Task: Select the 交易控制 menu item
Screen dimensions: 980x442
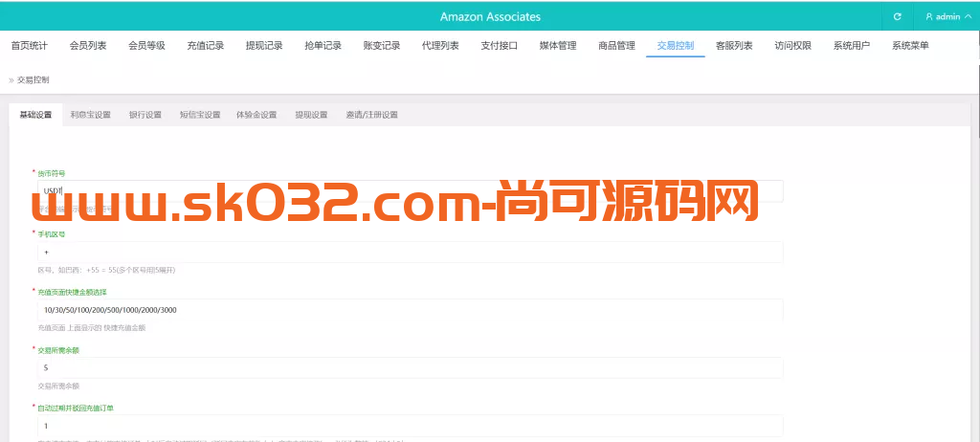Action: [676, 46]
